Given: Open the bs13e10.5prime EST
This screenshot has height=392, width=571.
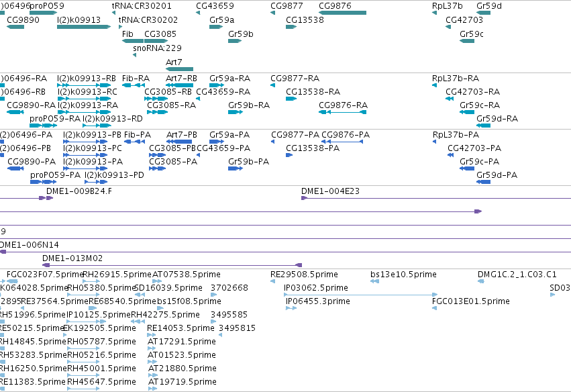Looking at the screenshot, I should (374, 281).
